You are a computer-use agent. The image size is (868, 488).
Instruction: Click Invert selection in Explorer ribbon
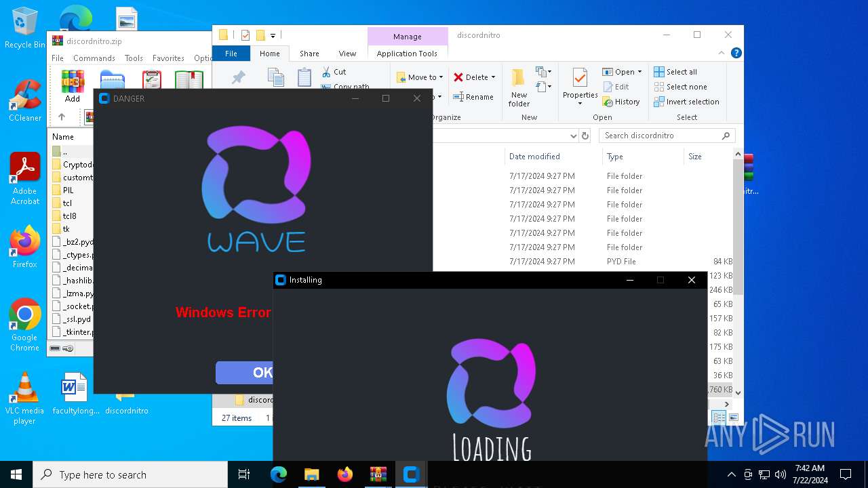click(x=686, y=102)
